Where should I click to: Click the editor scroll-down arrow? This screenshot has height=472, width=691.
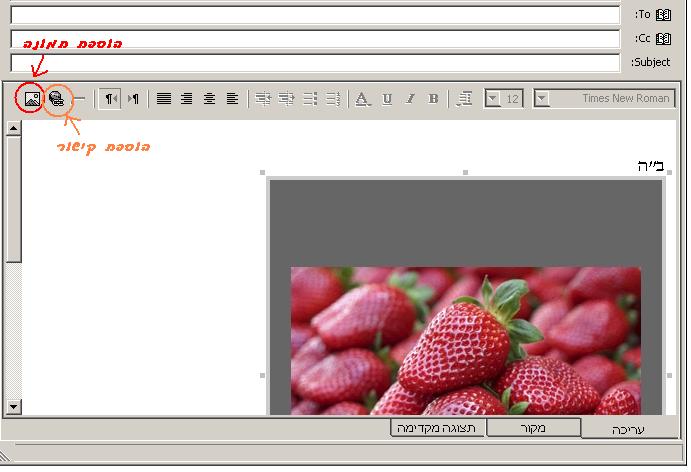click(14, 406)
